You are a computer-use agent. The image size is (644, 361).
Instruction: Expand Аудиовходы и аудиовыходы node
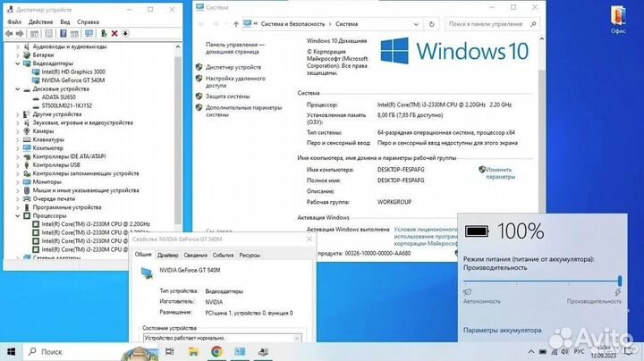click(18, 46)
